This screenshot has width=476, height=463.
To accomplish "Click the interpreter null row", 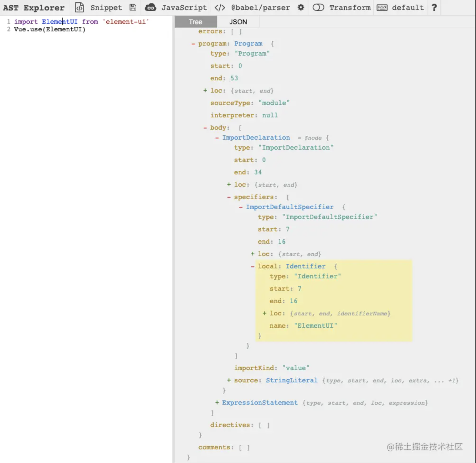I will click(244, 115).
